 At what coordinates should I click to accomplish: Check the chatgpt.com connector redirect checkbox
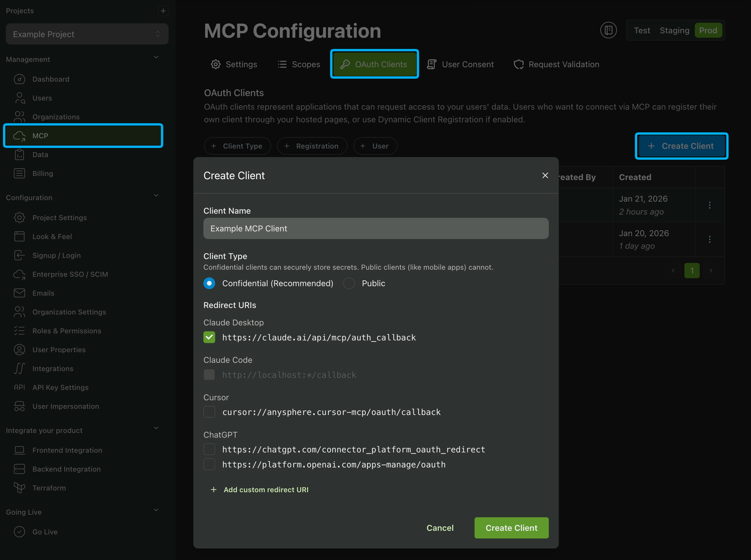[x=209, y=449]
